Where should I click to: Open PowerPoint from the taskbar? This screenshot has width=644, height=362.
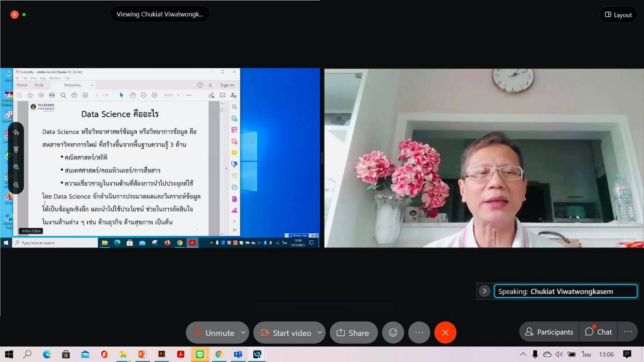[x=142, y=354]
